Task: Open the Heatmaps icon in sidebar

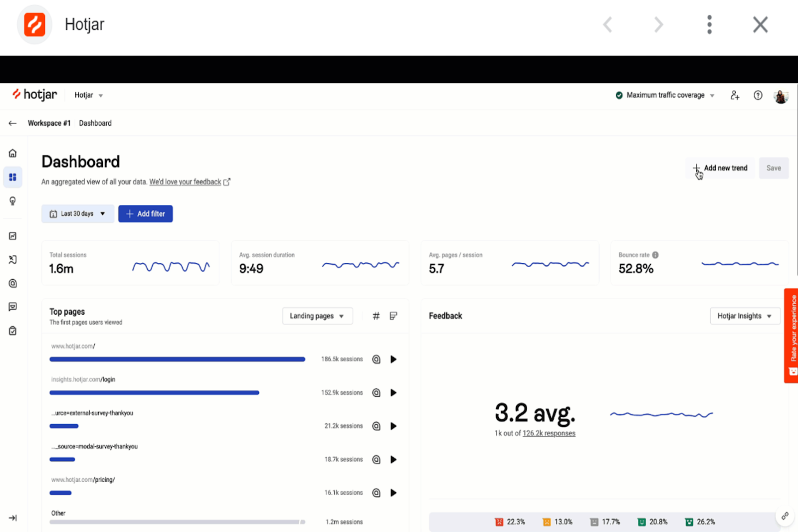Action: [x=13, y=283]
